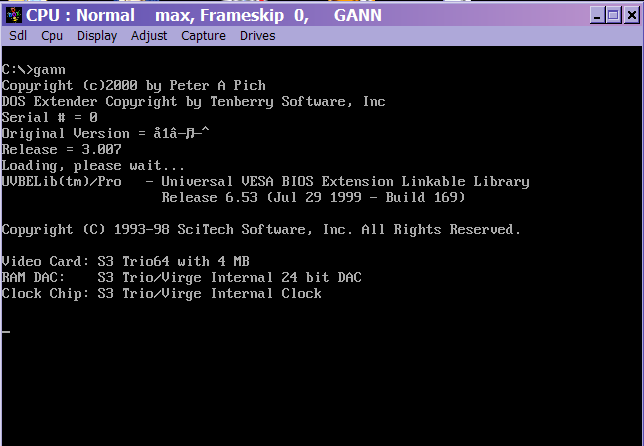Close the DOSBox emulator window
Image resolution: width=644 pixels, height=446 pixels.
(630, 14)
